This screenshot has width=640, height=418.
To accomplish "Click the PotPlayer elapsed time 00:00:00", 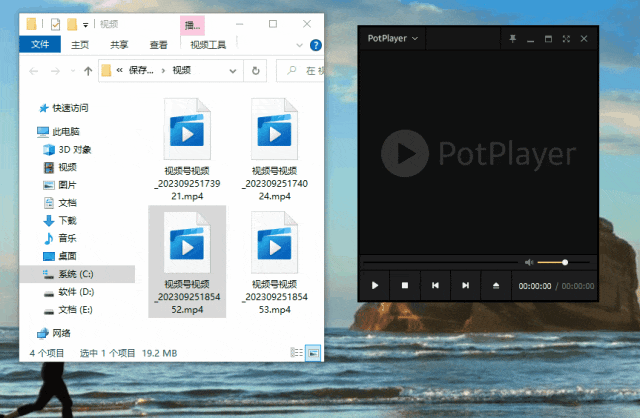I will point(535,286).
